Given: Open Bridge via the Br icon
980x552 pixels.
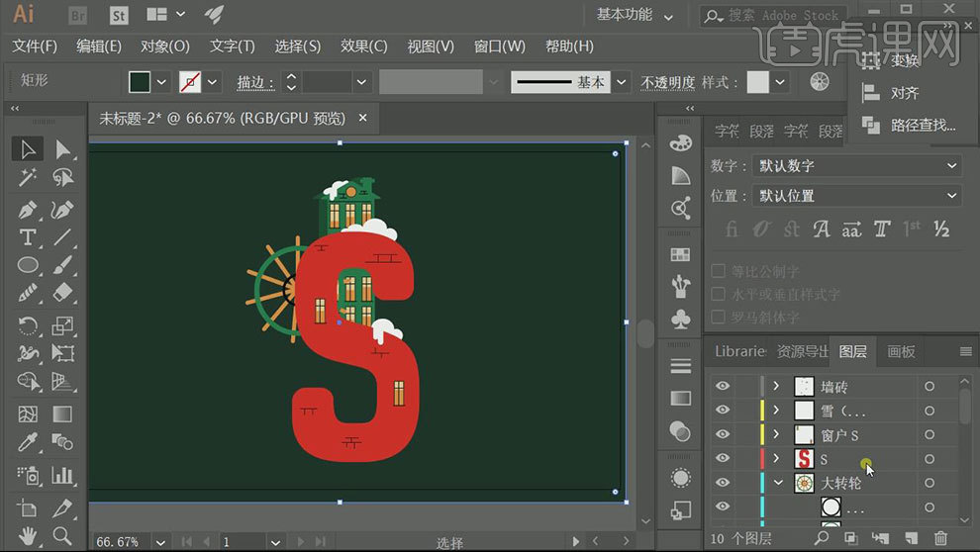Looking at the screenshot, I should 78,15.
